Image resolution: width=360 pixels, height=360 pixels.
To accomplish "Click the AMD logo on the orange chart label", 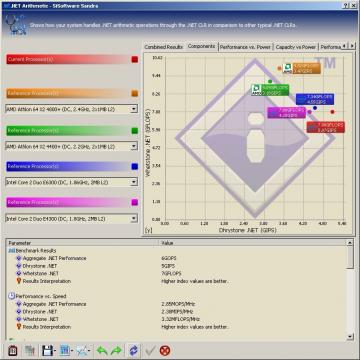I will (287, 69).
